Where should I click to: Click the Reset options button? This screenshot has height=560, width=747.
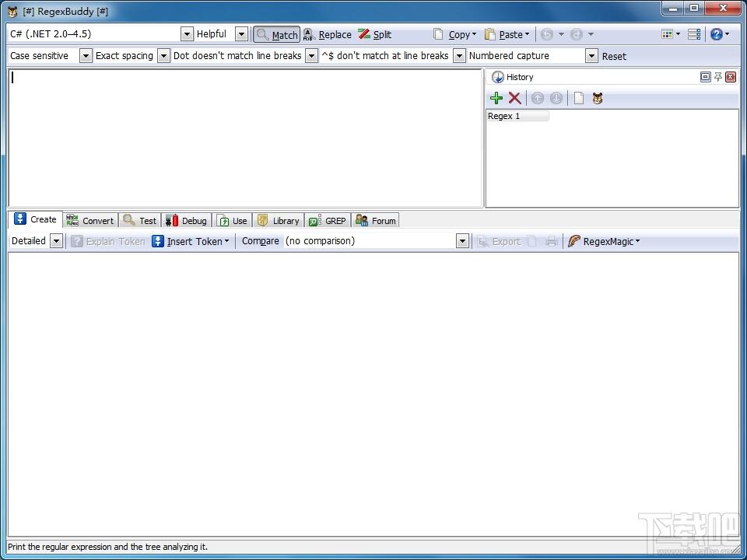click(614, 56)
